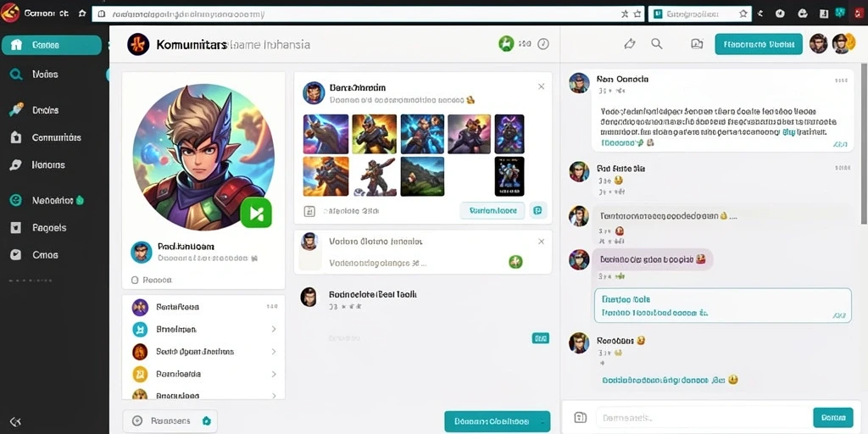Click the pin icon in the chat header
Screen dimensions: 868x434
coord(630,44)
